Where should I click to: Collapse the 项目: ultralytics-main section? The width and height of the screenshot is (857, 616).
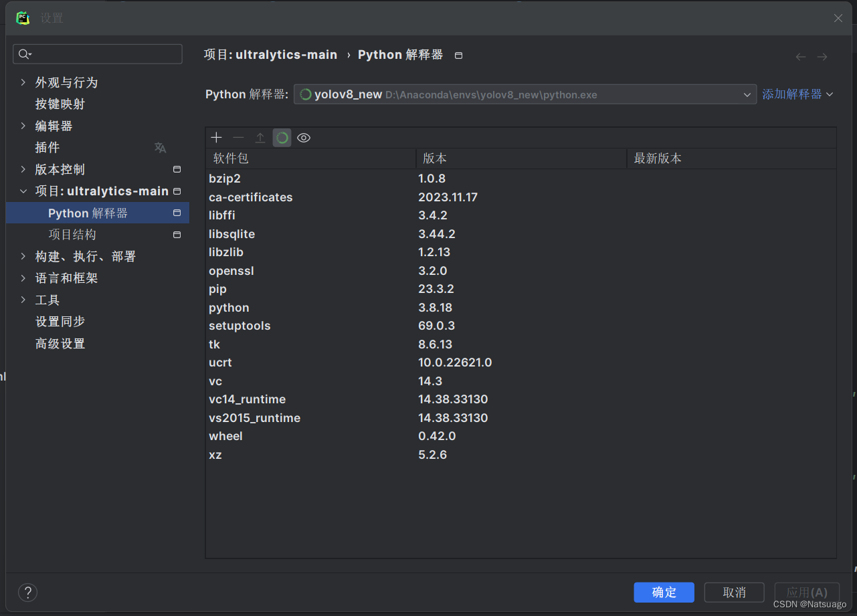point(23,191)
